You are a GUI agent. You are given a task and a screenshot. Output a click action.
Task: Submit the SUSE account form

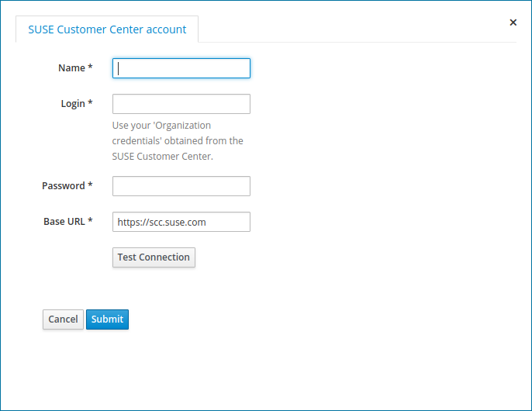[x=107, y=319]
